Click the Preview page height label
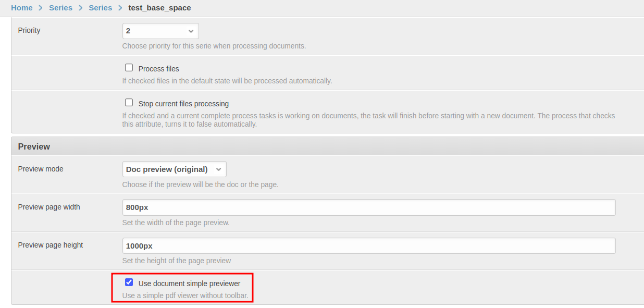 tap(51, 245)
